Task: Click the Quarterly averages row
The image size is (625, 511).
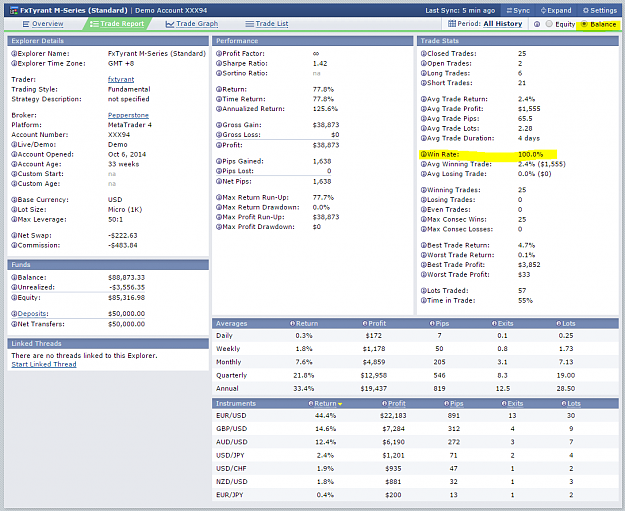Action: coord(415,375)
